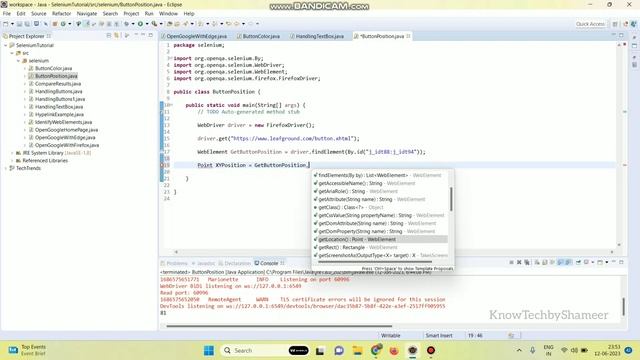Choose getAttribute(String name) from autocomplete
640x360 pixels.
pyautogui.click(x=380, y=199)
